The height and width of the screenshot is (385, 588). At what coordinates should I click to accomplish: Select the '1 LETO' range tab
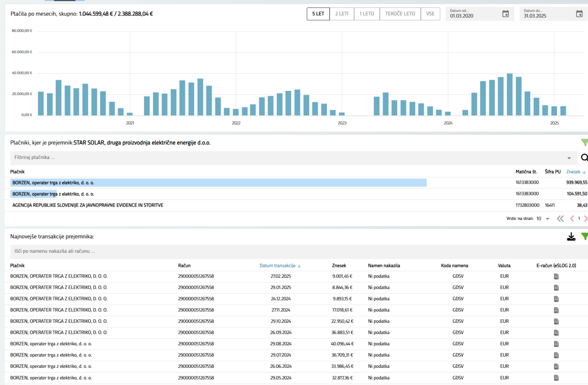[366, 14]
